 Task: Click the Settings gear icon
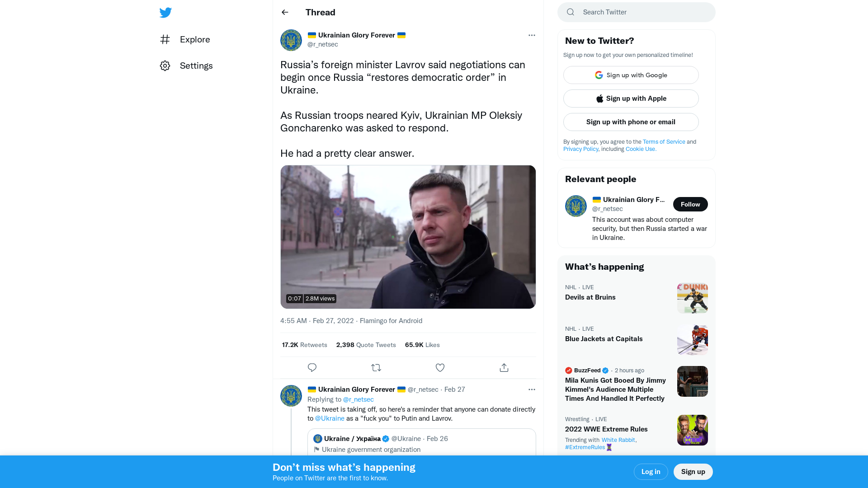165,66
